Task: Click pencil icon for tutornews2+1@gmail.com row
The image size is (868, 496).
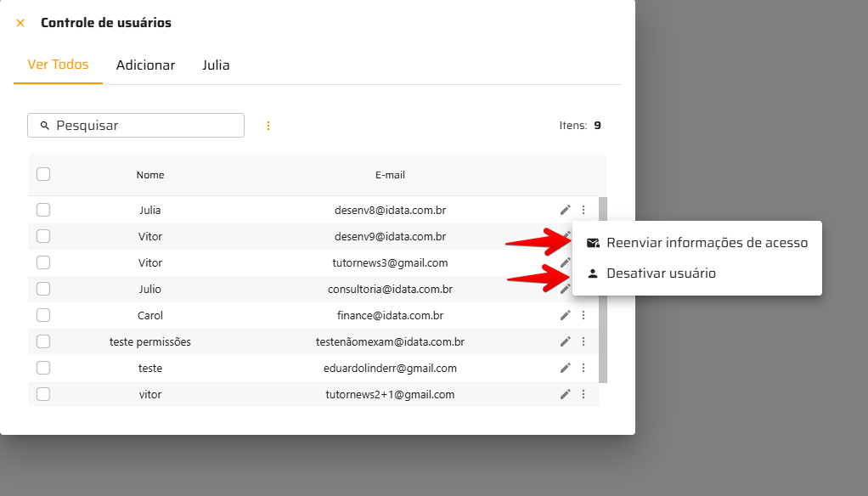Action: 565,394
